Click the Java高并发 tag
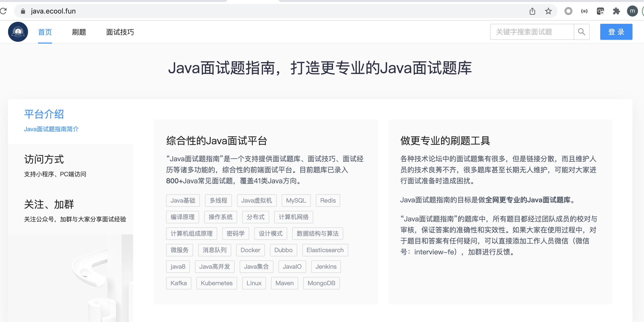 (x=215, y=267)
